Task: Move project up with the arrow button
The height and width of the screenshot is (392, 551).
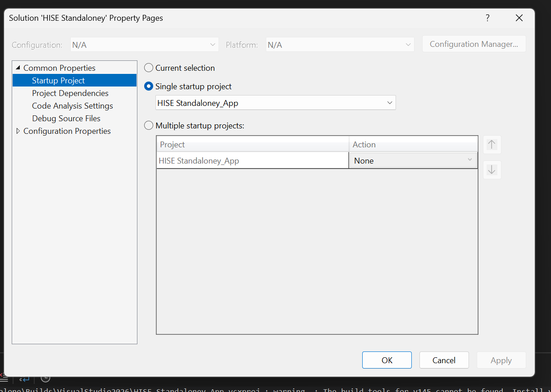Action: point(492,145)
